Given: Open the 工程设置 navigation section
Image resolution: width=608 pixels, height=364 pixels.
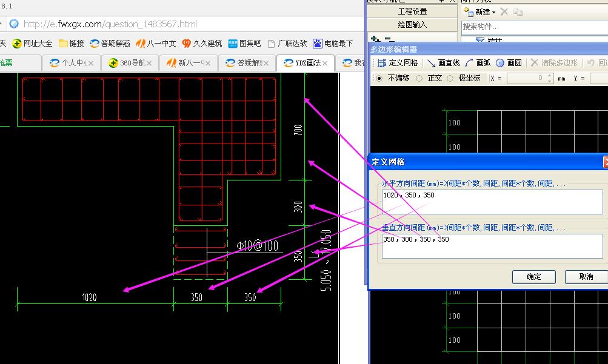Looking at the screenshot, I should 412,12.
